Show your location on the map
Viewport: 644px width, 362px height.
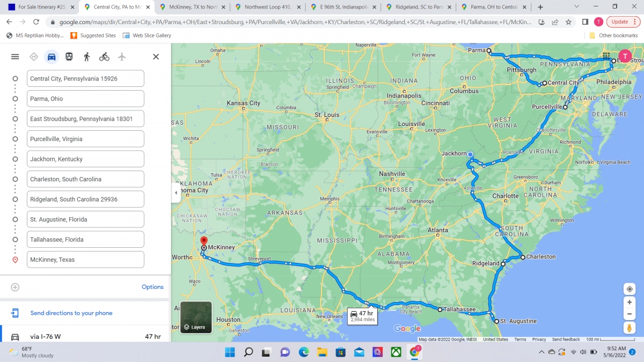point(630,289)
